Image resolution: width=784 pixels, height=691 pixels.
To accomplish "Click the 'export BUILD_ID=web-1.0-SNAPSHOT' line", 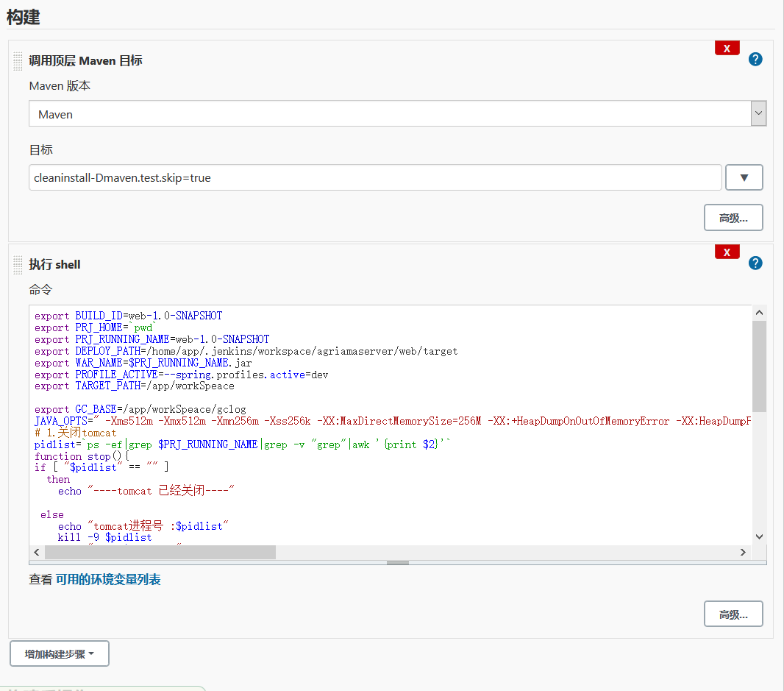I will [129, 316].
